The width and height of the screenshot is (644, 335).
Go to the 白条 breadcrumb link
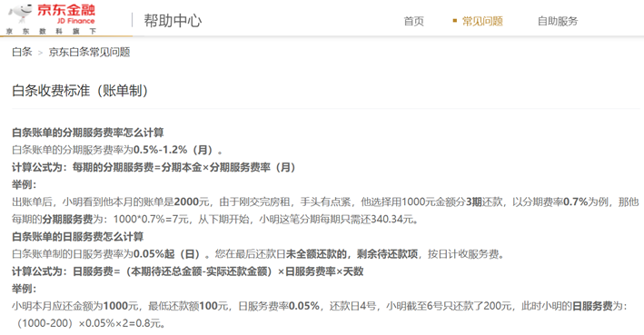(x=22, y=52)
